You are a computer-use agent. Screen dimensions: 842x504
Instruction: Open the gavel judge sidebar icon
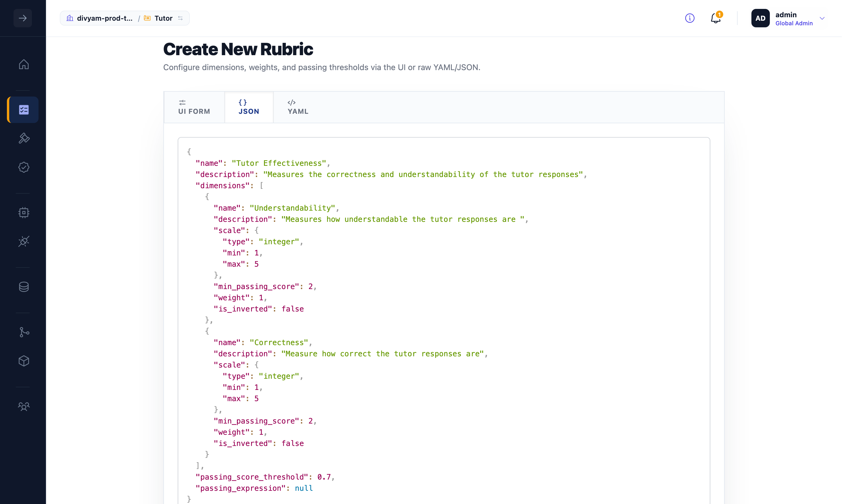pyautogui.click(x=24, y=138)
